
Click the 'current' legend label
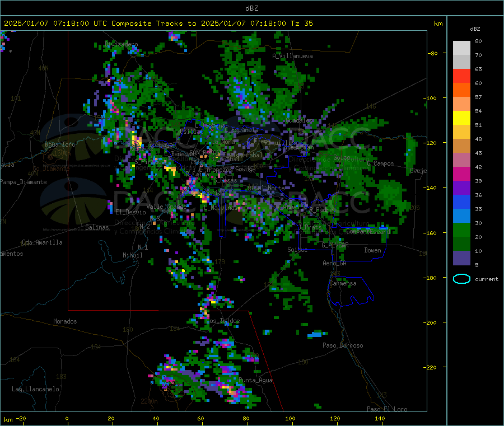pyautogui.click(x=487, y=279)
